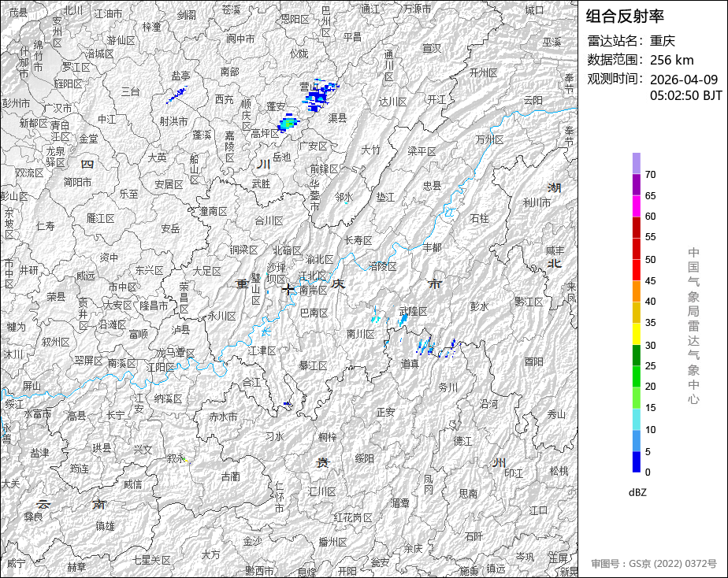Click the black radar station cross marker
728x578 pixels.
pyautogui.click(x=288, y=290)
